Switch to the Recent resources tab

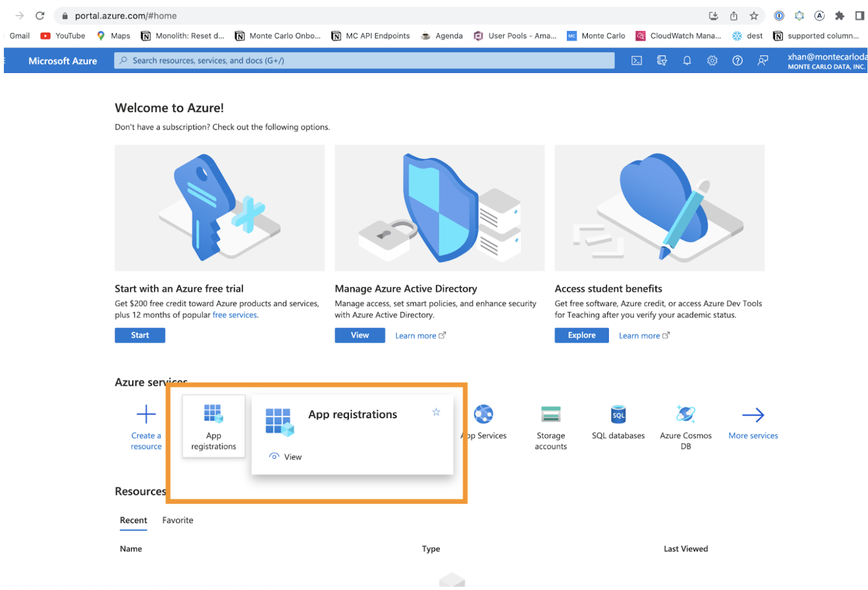133,520
